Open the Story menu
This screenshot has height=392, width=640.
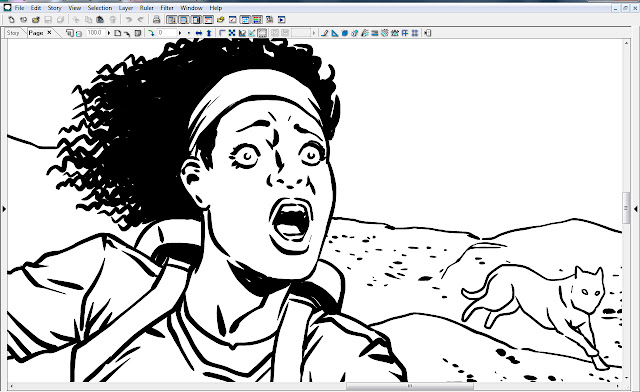click(54, 8)
